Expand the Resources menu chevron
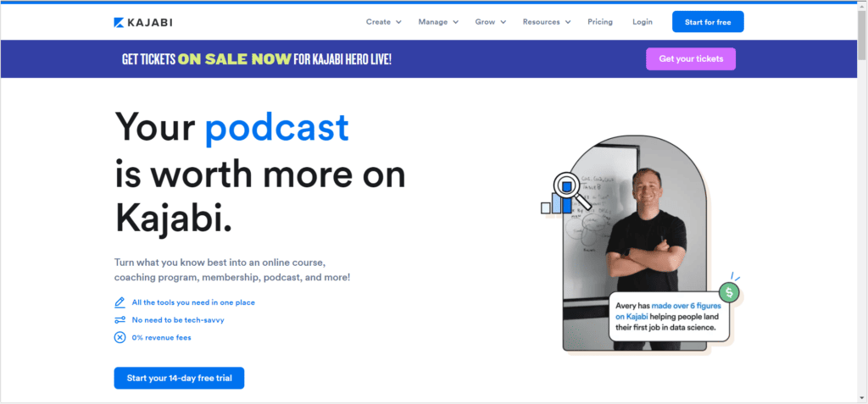The height and width of the screenshot is (404, 868). (x=568, y=22)
